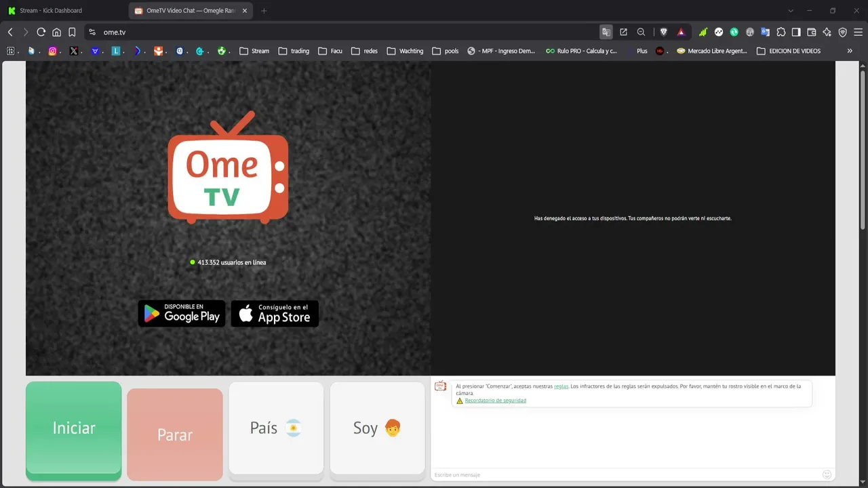Show more bookmarks with double chevron
Screen dimensions: 868x488
click(850, 51)
